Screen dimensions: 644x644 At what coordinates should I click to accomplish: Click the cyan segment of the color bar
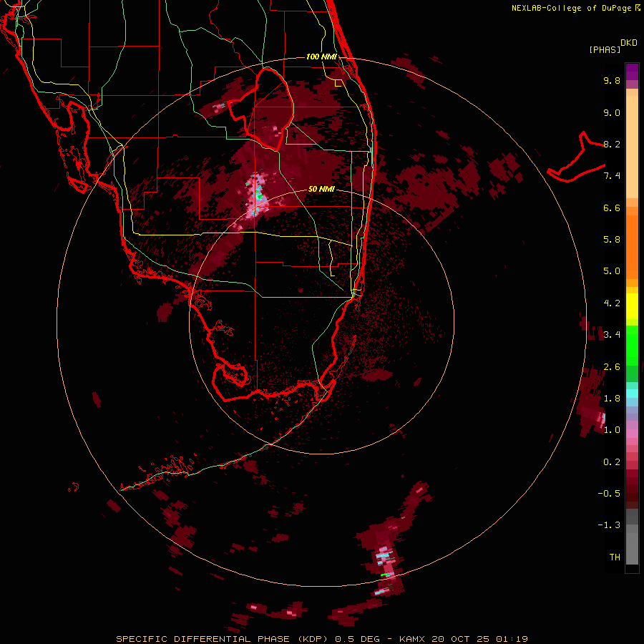pos(632,394)
